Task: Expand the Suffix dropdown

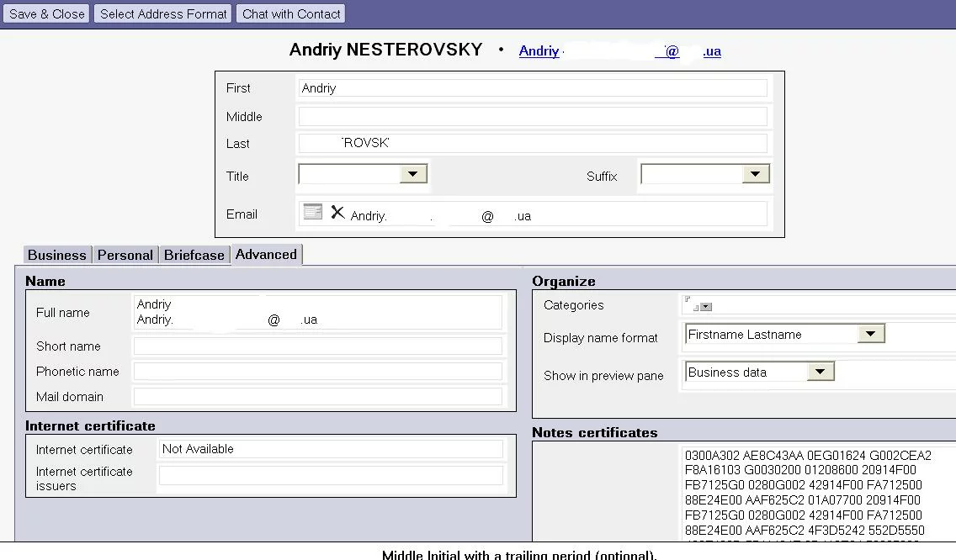Action: [x=755, y=174]
